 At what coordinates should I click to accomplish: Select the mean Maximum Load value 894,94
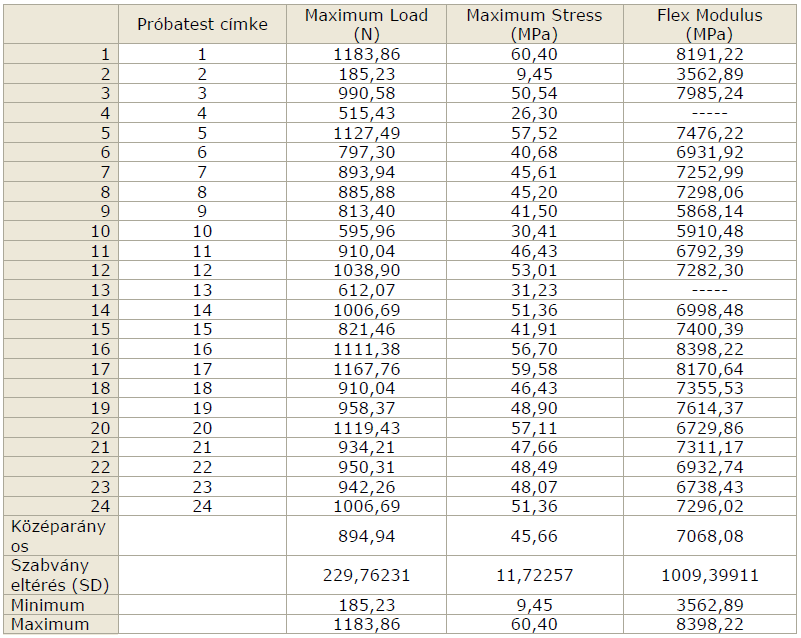point(366,536)
